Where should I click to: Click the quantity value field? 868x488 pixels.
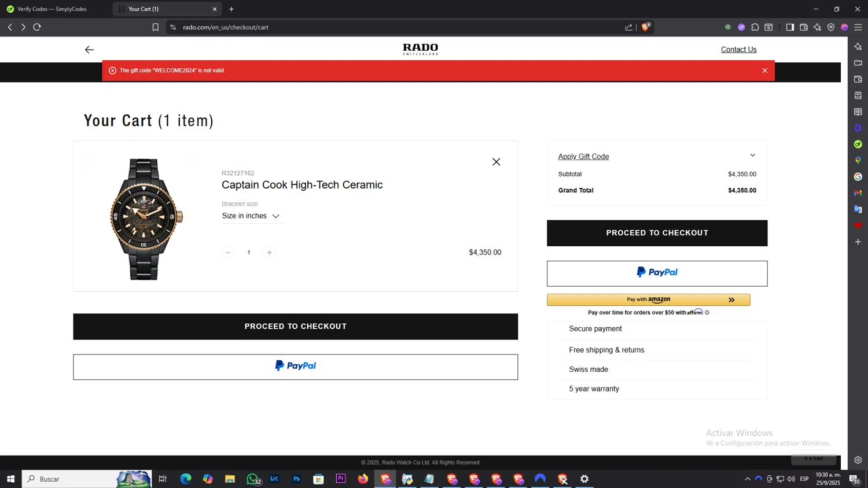pos(249,253)
